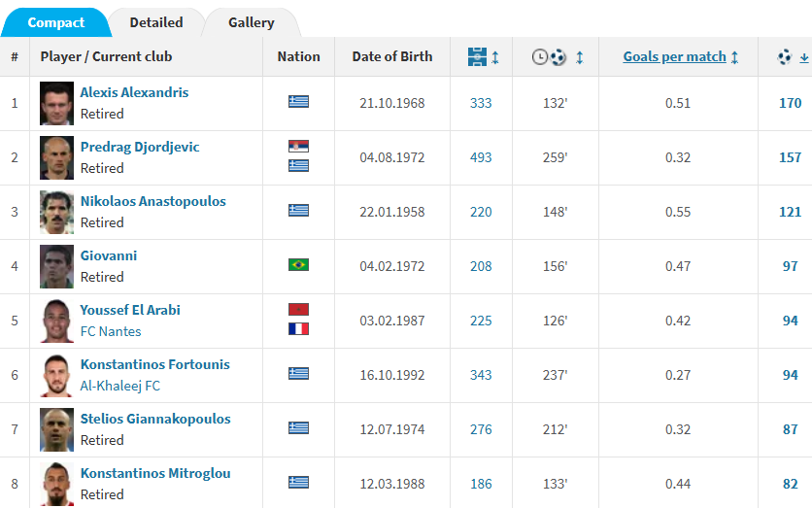Click Predrag Djordjevic's 157 goals total
The width and height of the screenshot is (812, 508).
coord(790,157)
